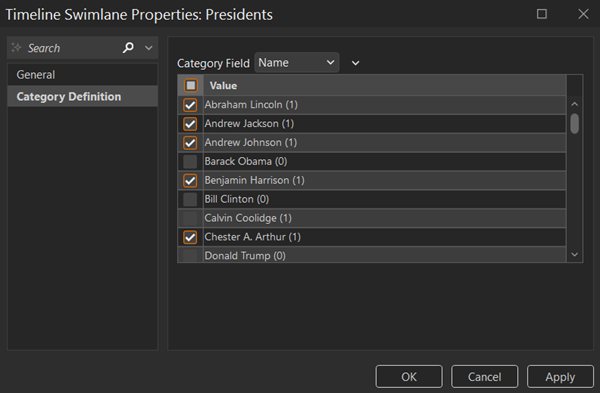Click the Apply button
This screenshot has width=600, height=393.
click(560, 377)
